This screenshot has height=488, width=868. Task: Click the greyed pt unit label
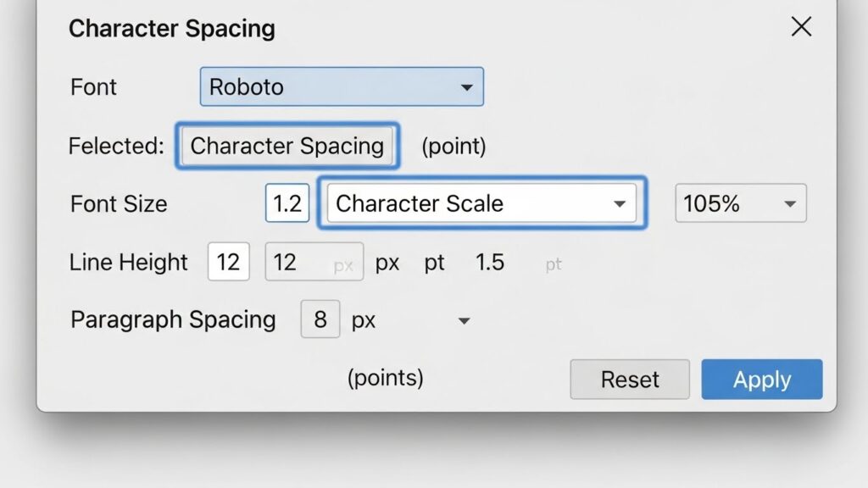(554, 264)
